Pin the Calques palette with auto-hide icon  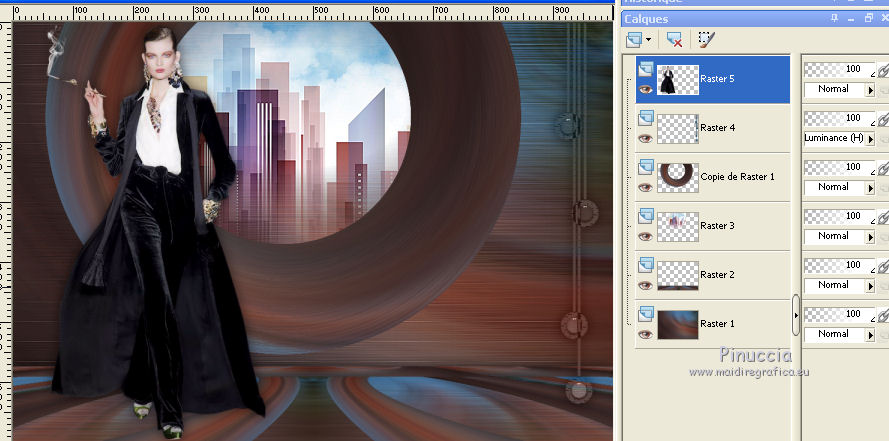[835, 19]
